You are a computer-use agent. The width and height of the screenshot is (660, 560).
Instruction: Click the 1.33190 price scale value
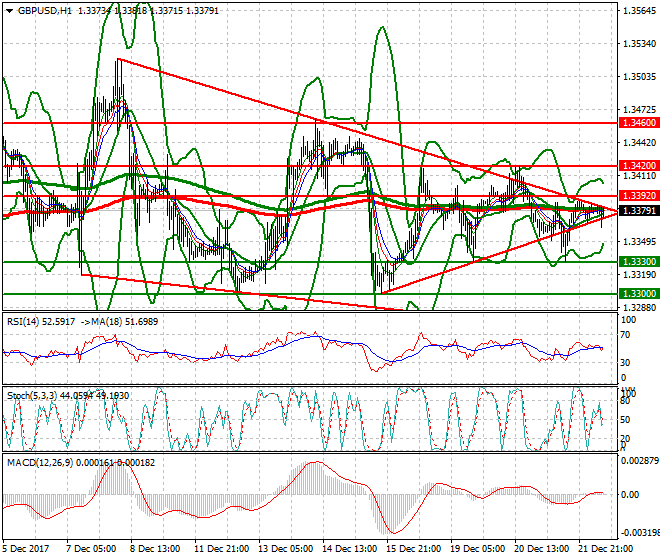(x=639, y=275)
